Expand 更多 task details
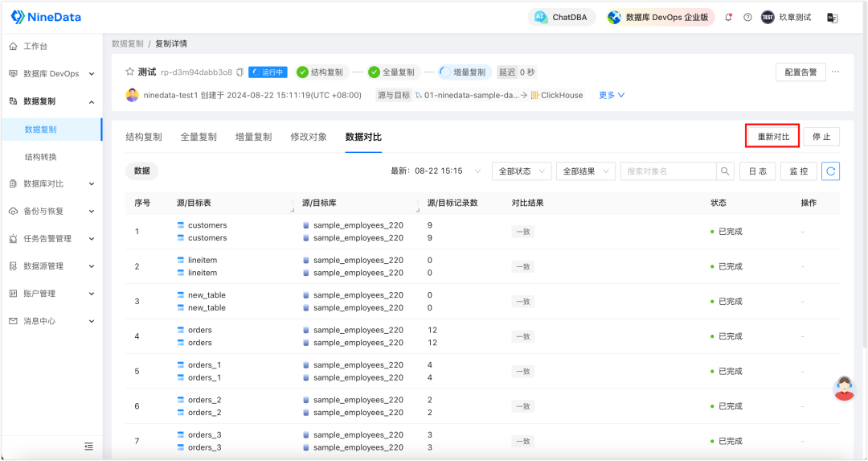The height and width of the screenshot is (461, 868). pos(612,95)
